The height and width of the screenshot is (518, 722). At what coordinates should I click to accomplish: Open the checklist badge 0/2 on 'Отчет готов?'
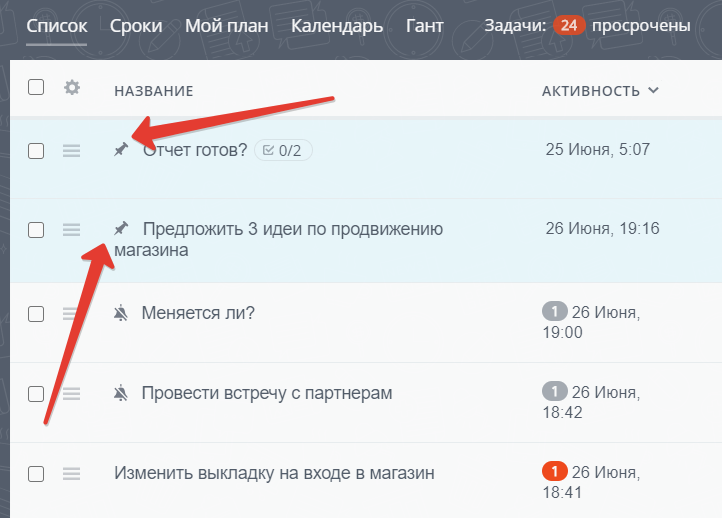coord(283,150)
